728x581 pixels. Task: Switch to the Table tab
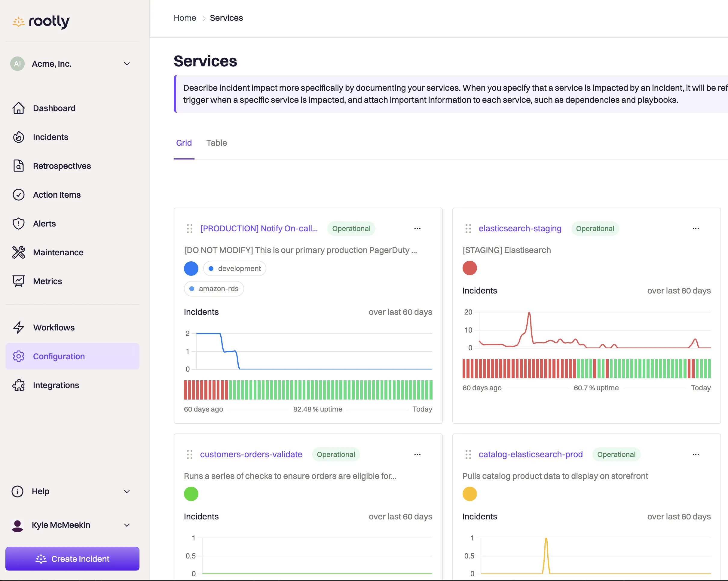tap(216, 143)
